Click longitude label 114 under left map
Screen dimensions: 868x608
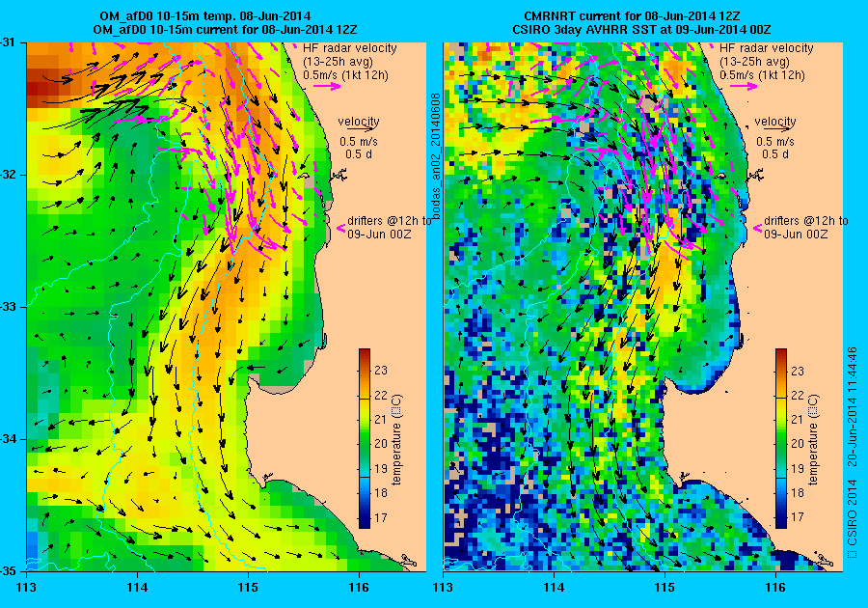point(137,588)
